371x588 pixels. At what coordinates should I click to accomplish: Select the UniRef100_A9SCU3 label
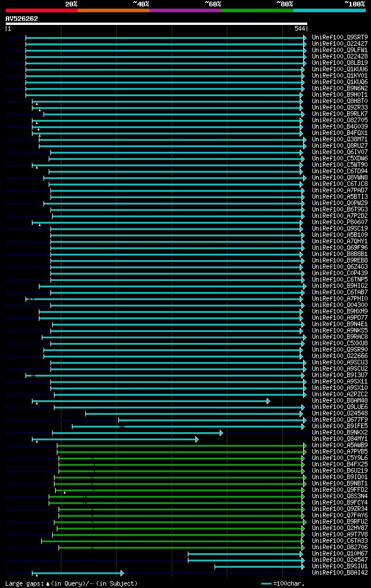point(340,363)
